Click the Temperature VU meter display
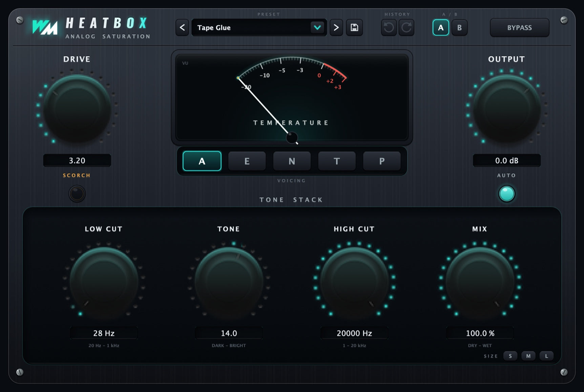The width and height of the screenshot is (584, 392). point(292,97)
